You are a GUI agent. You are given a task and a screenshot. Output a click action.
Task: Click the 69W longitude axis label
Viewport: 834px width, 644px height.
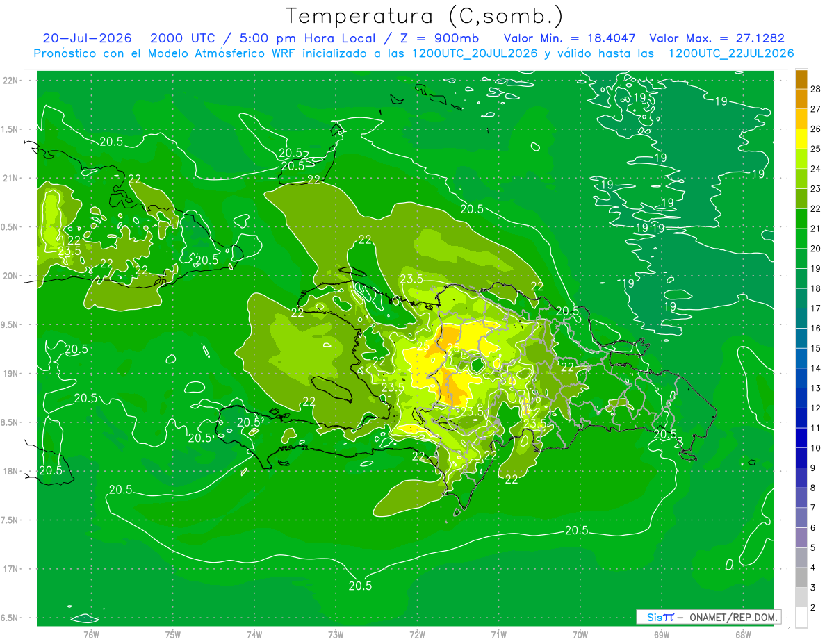pos(662,635)
